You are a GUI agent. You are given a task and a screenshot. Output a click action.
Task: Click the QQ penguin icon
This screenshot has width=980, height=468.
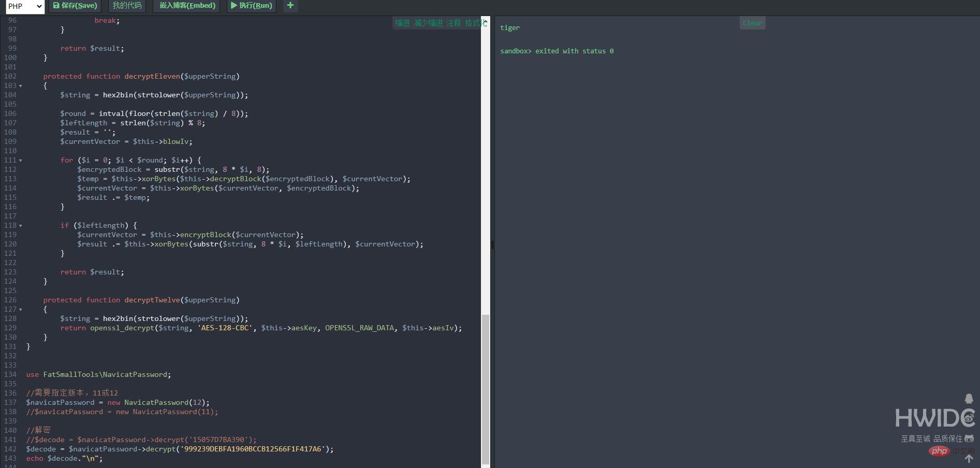[969, 398]
